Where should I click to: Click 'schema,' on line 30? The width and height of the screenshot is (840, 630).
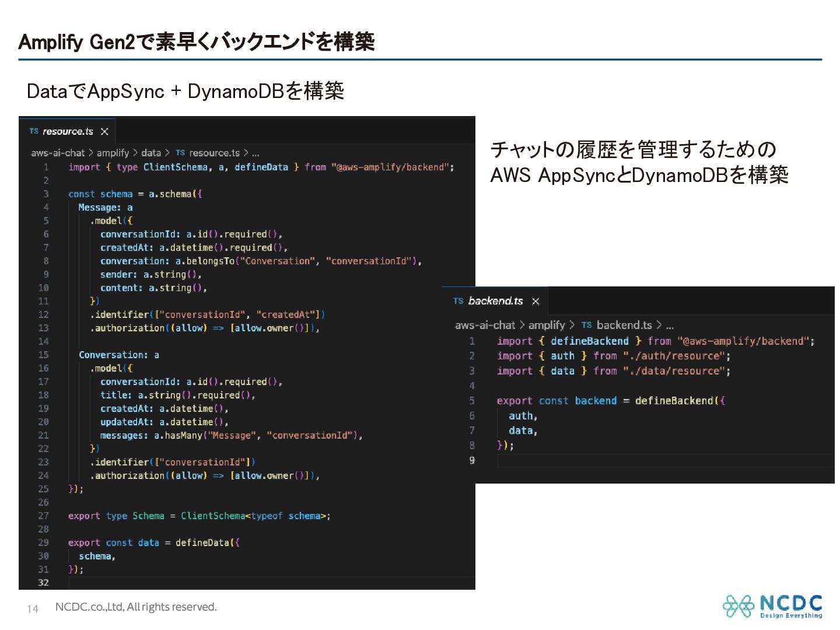click(97, 556)
